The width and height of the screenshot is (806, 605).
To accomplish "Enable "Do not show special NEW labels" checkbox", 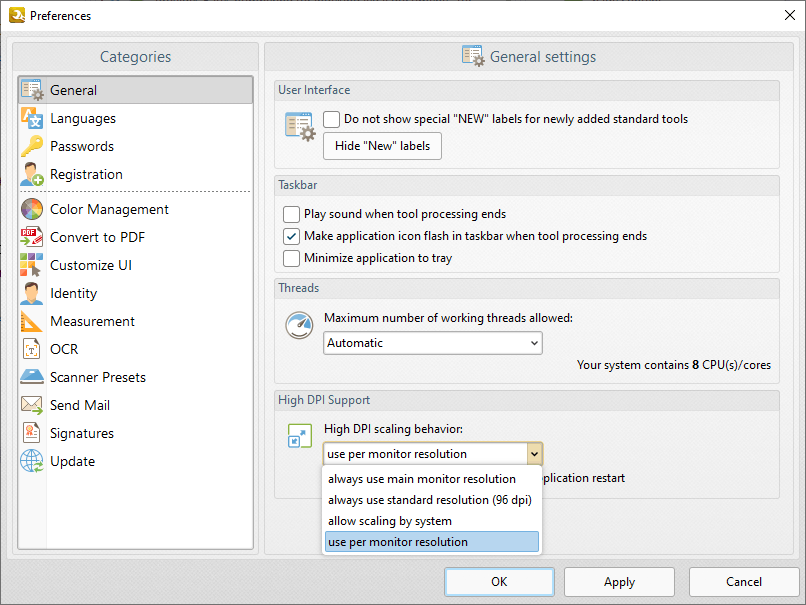I will tap(332, 119).
